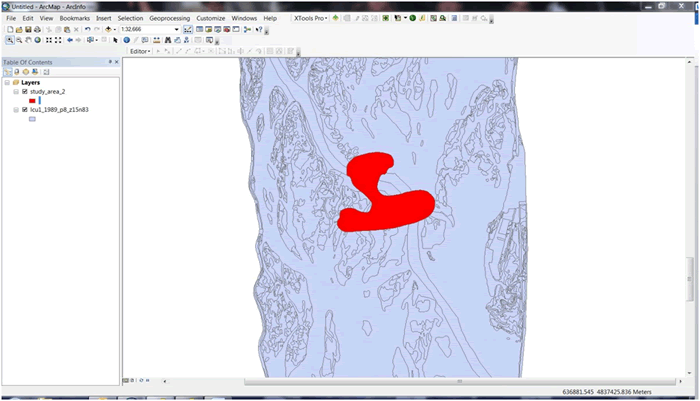Select study_area_2 layer name
The image size is (700, 401).
click(47, 92)
